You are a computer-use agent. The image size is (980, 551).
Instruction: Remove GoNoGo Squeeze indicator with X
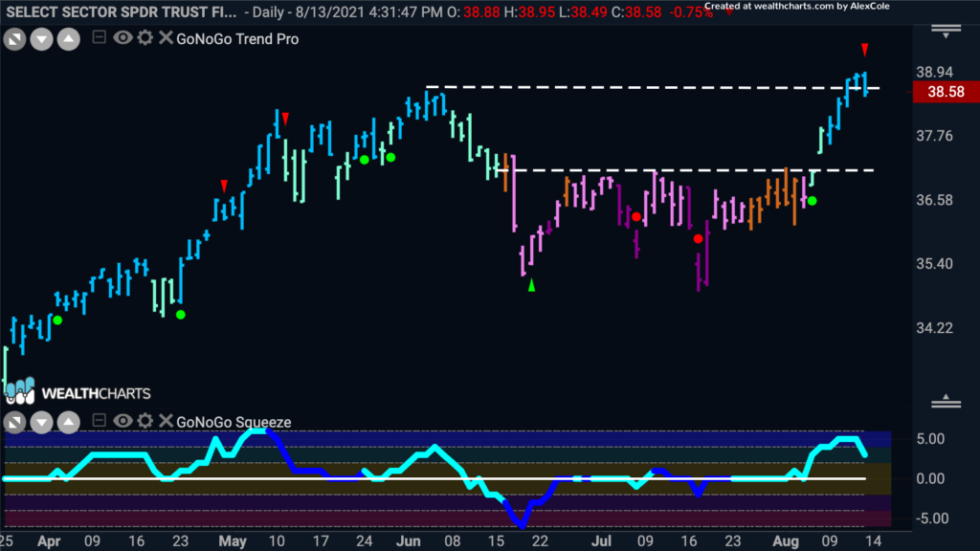(x=166, y=421)
